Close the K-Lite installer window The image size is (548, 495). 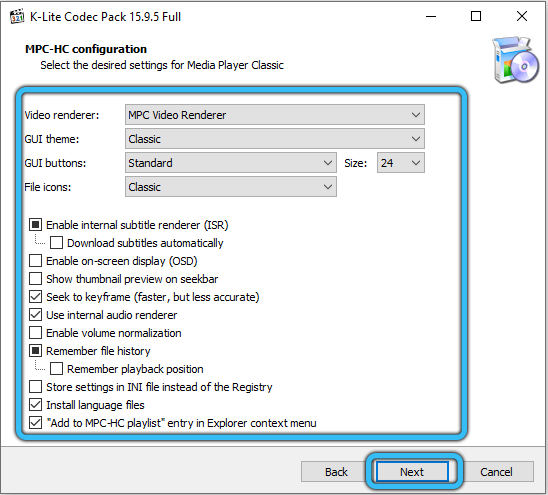(x=522, y=16)
